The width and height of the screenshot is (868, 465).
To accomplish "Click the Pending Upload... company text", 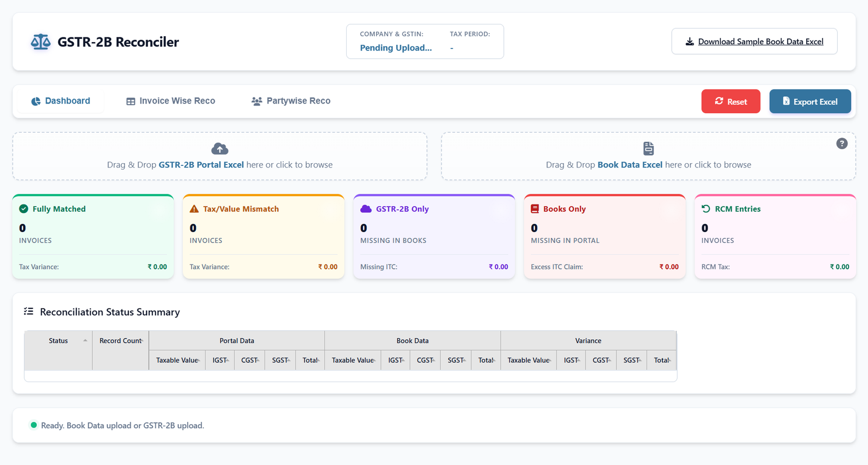I will click(x=396, y=48).
